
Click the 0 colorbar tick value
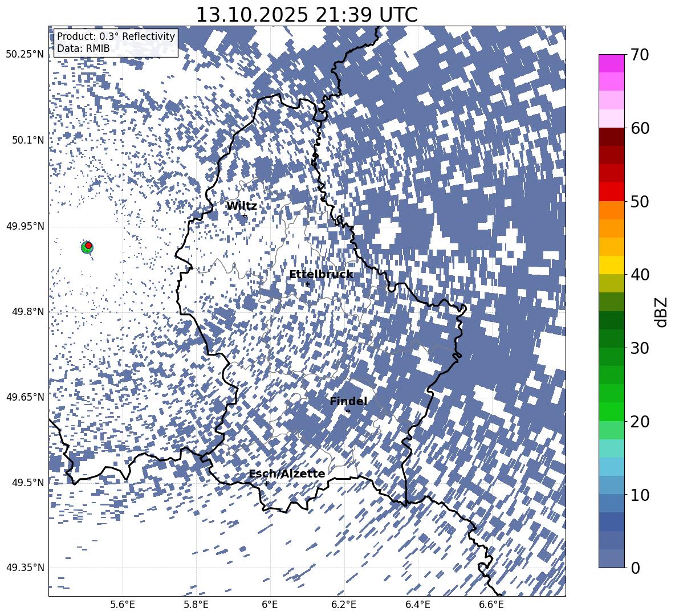tap(635, 568)
